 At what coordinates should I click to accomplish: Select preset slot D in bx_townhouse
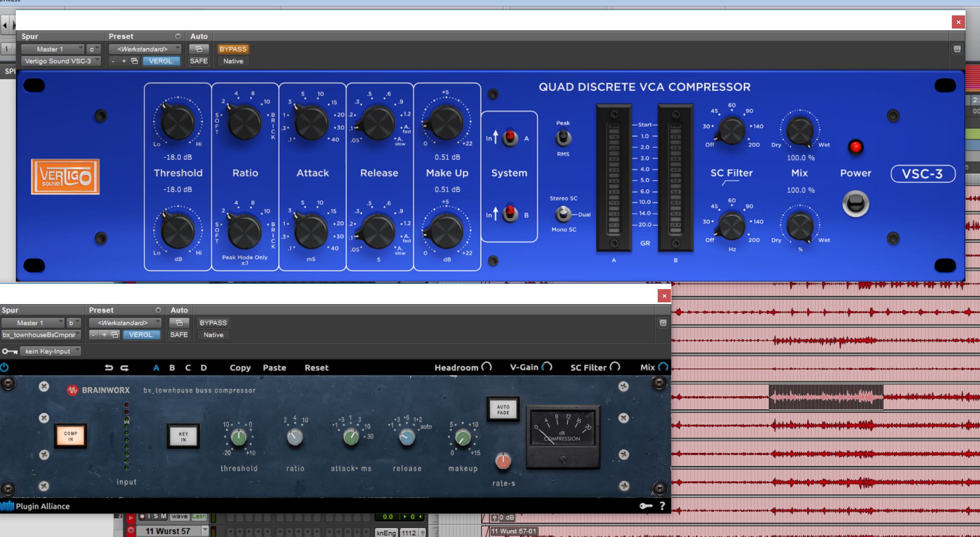click(204, 368)
